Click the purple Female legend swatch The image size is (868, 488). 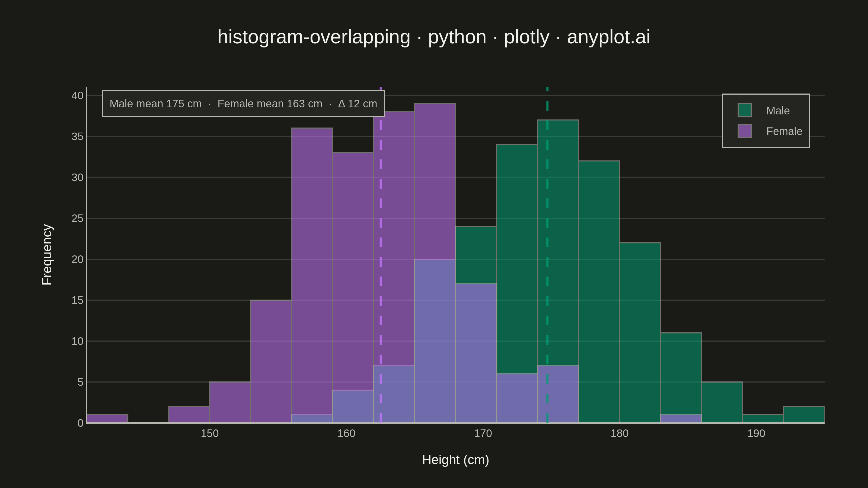point(744,131)
